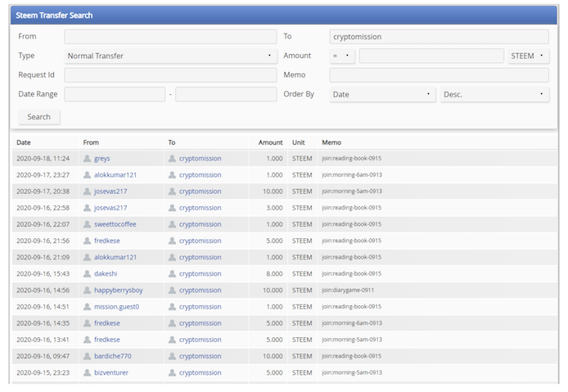Click the Date Range start field
Image resolution: width=568 pixels, height=392 pixels.
click(x=115, y=94)
